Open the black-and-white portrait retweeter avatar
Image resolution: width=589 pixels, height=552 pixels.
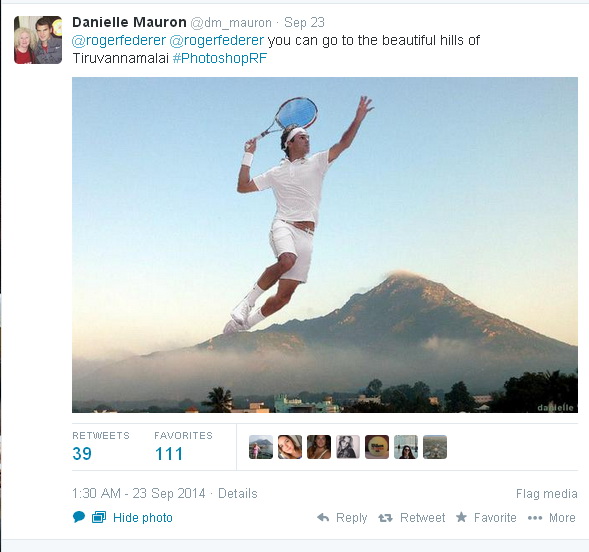(348, 447)
